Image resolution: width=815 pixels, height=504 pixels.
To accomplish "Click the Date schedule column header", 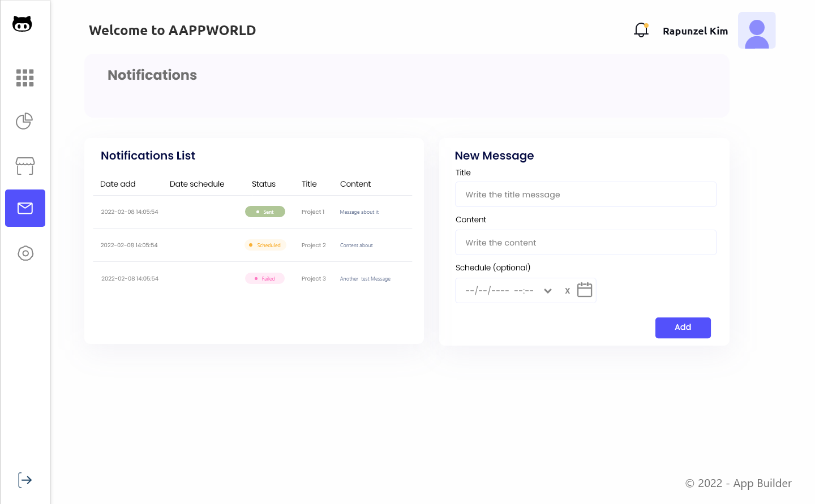I will tap(197, 184).
